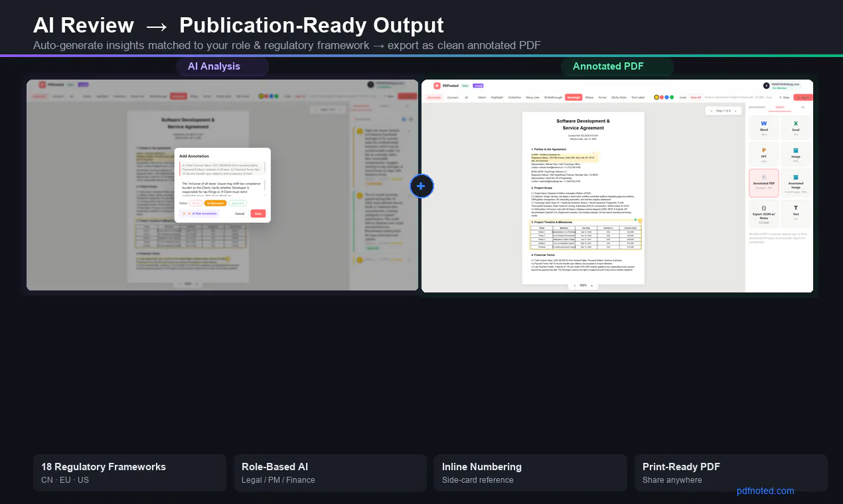This screenshot has width=843, height=504.
Task: Switch to the AI side panel tab
Action: 803,107
